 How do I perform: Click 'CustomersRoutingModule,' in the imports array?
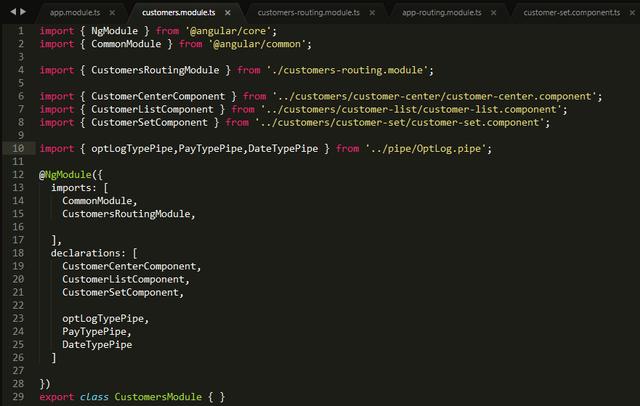tap(129, 214)
